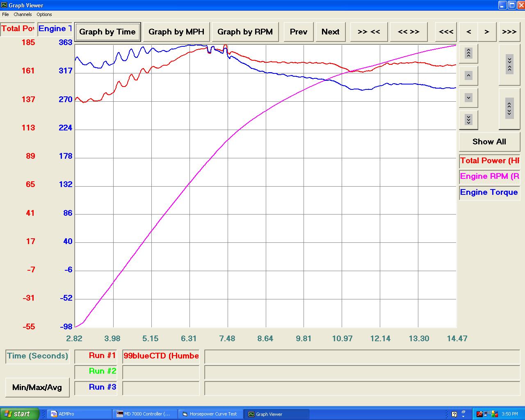Viewport: 525px width, 420px height.
Task: Click the Min/Max/Avg button
Action: (37, 388)
